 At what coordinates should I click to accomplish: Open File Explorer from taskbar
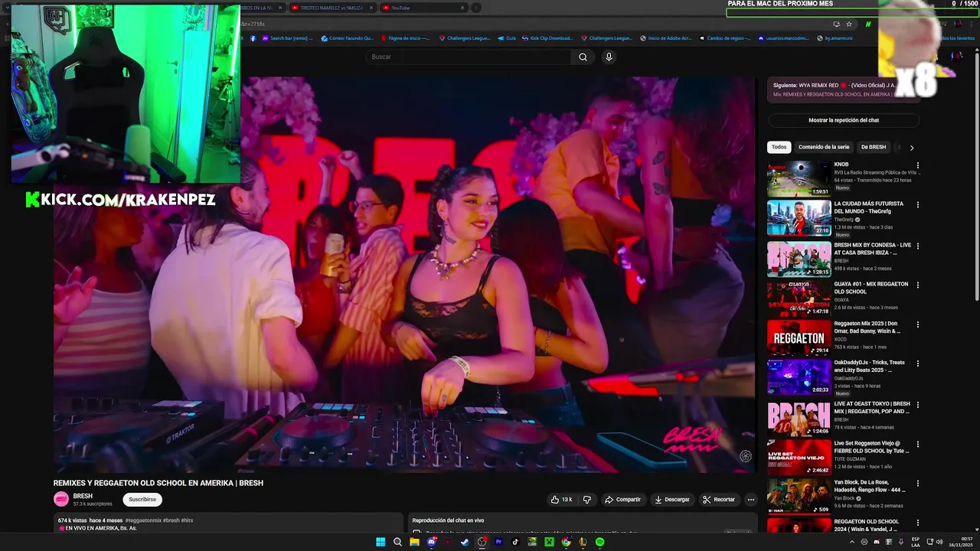point(414,542)
